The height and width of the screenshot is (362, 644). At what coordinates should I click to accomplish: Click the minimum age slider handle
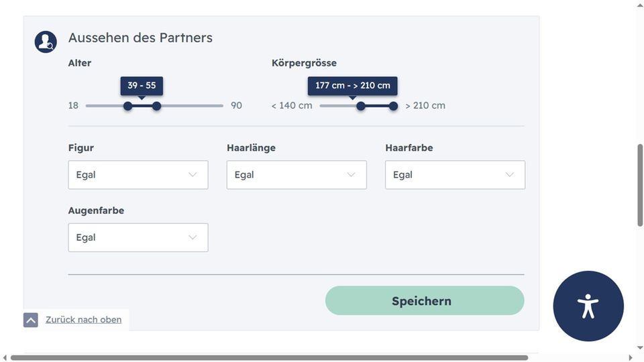(x=127, y=106)
